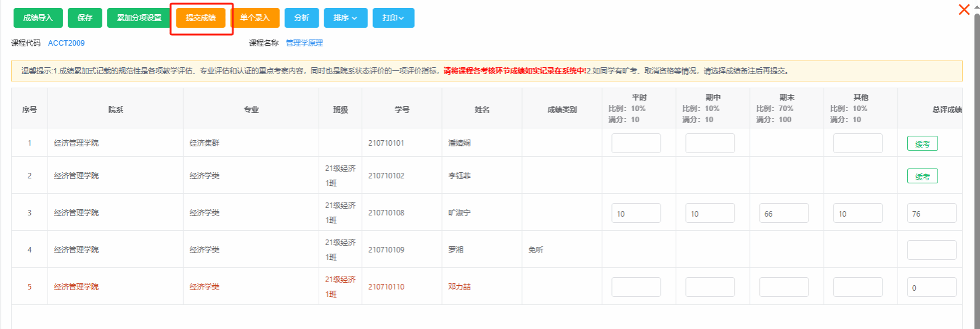The height and width of the screenshot is (329, 980).
Task: Focus 平时 score field for 潘婧娴
Action: coord(636,143)
